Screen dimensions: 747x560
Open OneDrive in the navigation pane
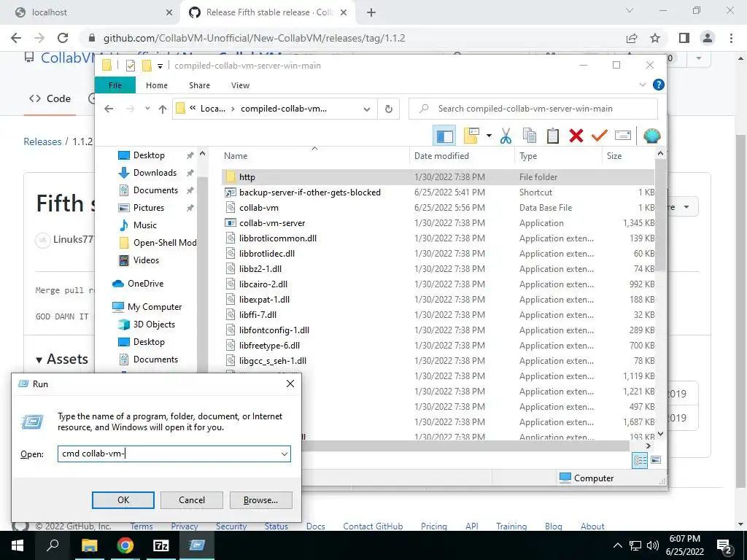click(145, 284)
